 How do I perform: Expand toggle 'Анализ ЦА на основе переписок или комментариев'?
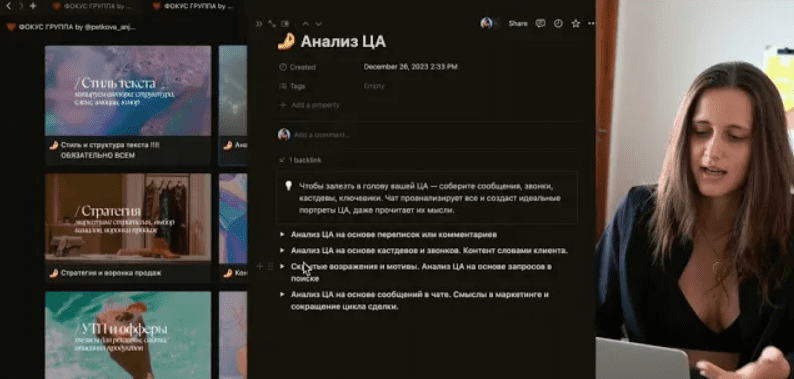point(282,235)
